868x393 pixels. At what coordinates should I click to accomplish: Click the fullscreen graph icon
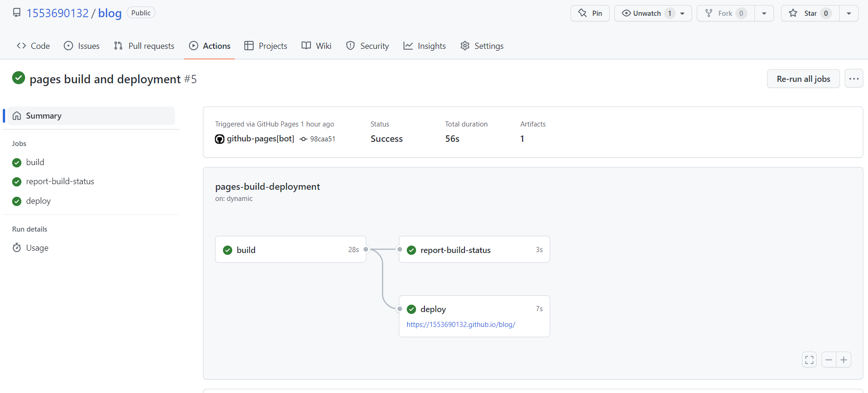809,360
